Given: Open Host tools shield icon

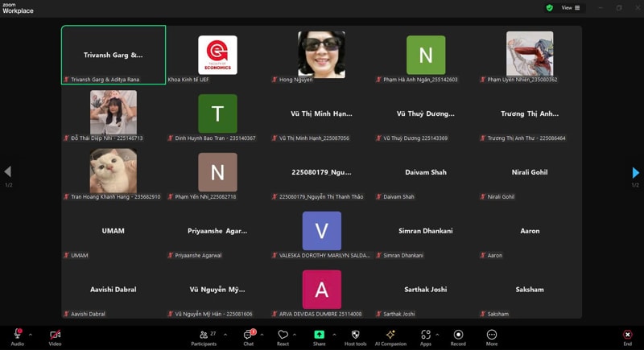Looking at the screenshot, I should point(355,336).
